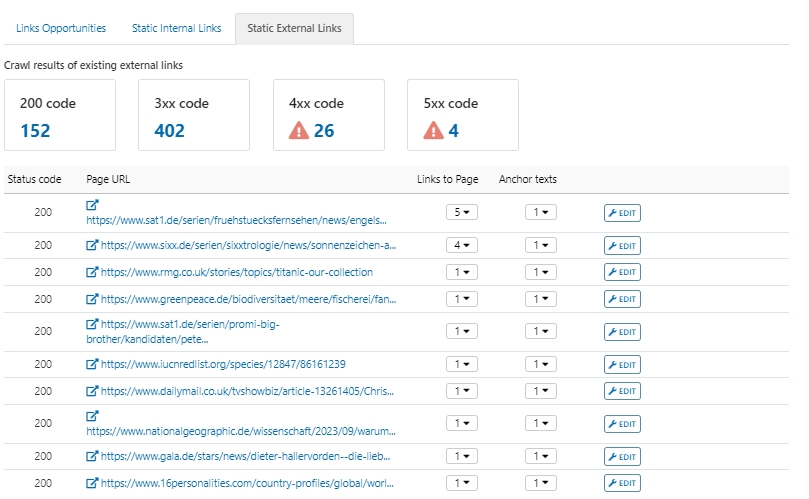Viewport: 809px width, 499px height.
Task: Open the sat1.de fruehstuecksfernsehen URL link
Action: [236, 220]
